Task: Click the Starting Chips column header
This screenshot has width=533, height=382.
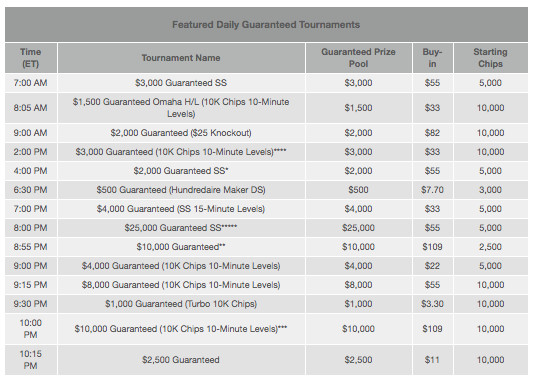Action: 490,58
